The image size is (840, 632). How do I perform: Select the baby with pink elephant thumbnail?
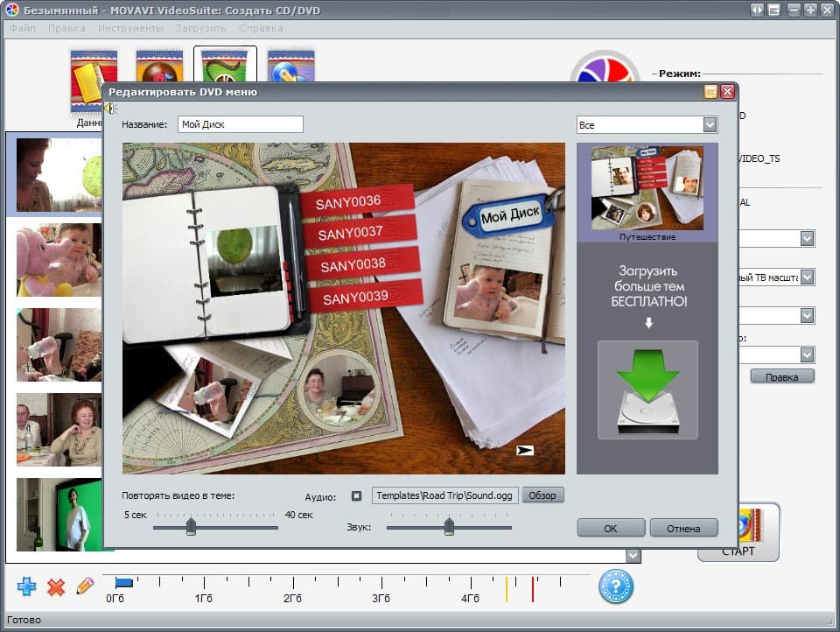(x=59, y=260)
